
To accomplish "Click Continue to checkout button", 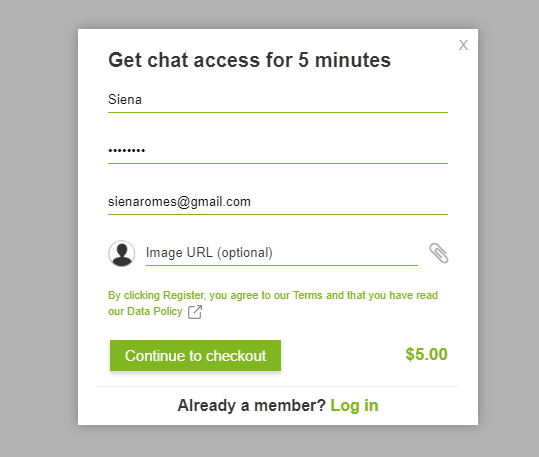I will coord(195,356).
